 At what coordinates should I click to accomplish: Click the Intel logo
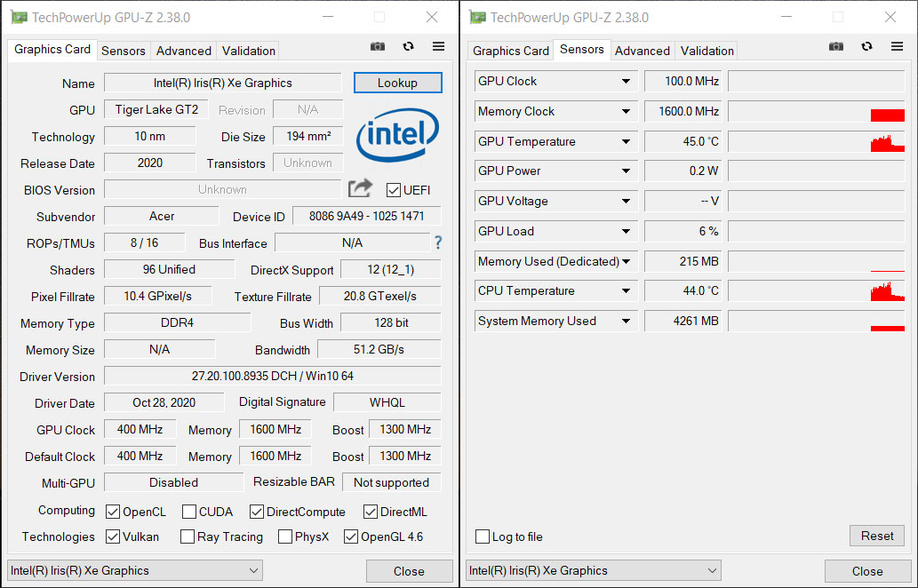(397, 135)
